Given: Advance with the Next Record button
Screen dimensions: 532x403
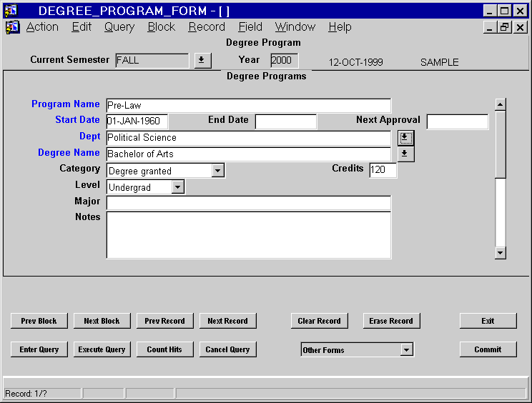Looking at the screenshot, I should [227, 321].
